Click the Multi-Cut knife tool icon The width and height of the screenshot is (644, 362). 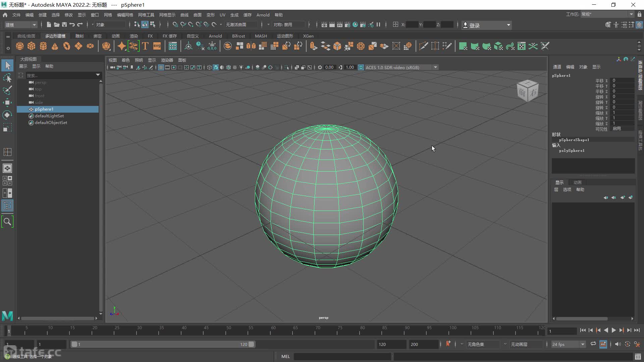tap(424, 46)
